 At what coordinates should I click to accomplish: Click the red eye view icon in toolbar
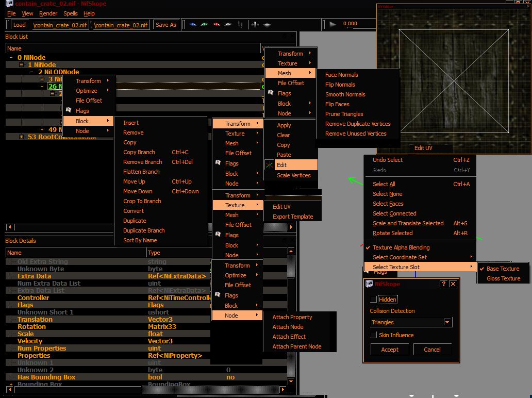coord(216,24)
